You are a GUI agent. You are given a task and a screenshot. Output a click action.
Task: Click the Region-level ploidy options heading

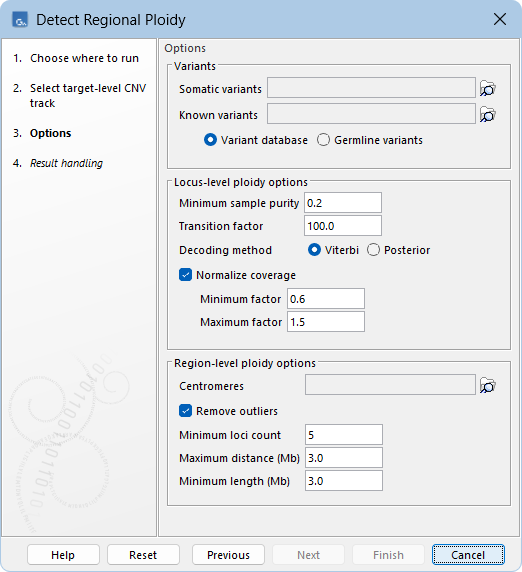[245, 363]
